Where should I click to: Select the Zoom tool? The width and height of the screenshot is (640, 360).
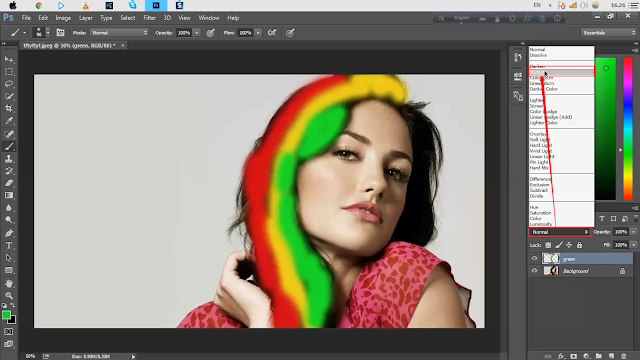point(9,296)
